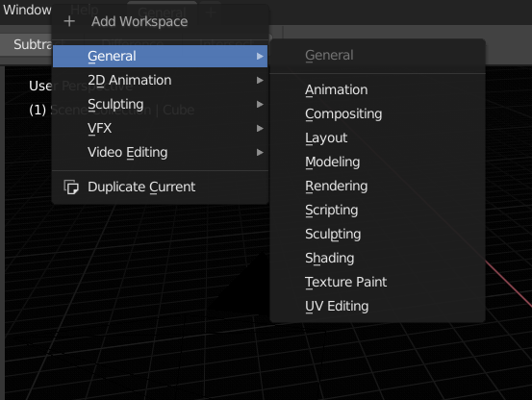The image size is (532, 400).
Task: Open the Video Editing workspace category
Action: tap(160, 153)
